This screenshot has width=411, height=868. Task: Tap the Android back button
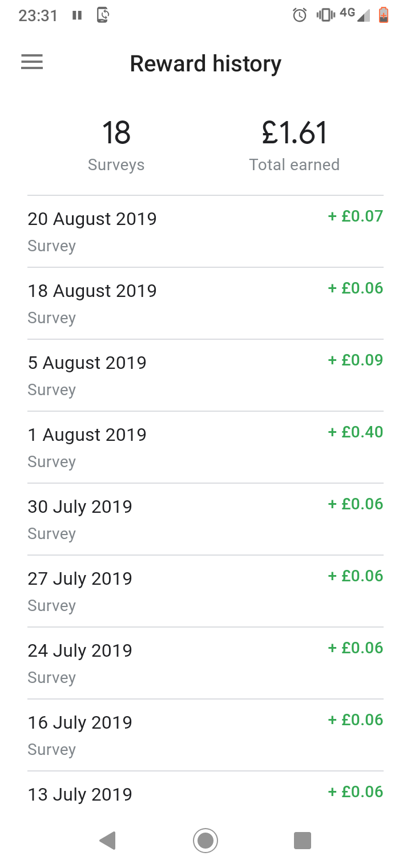(x=107, y=841)
